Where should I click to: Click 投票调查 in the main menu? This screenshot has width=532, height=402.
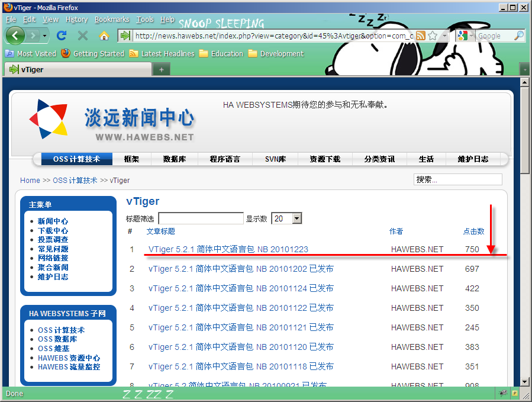coord(53,240)
